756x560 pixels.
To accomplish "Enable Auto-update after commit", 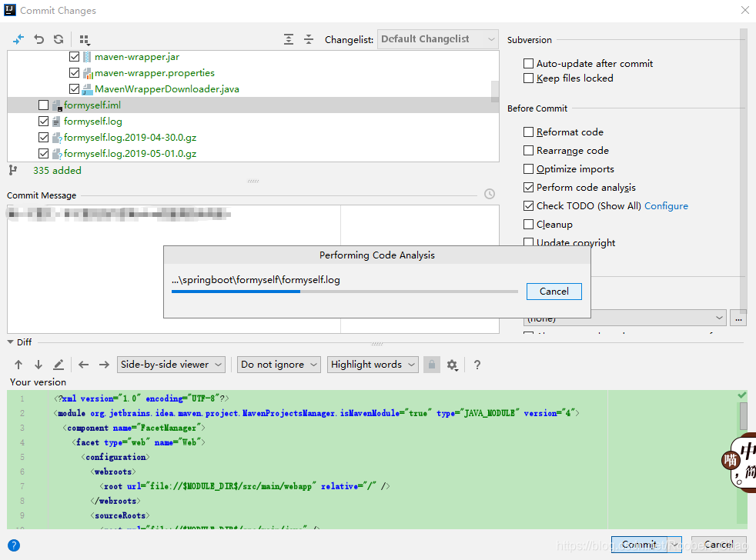I will pyautogui.click(x=528, y=64).
